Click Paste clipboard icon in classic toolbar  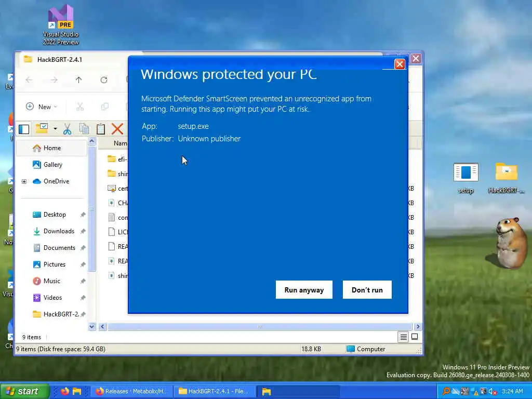coord(101,129)
